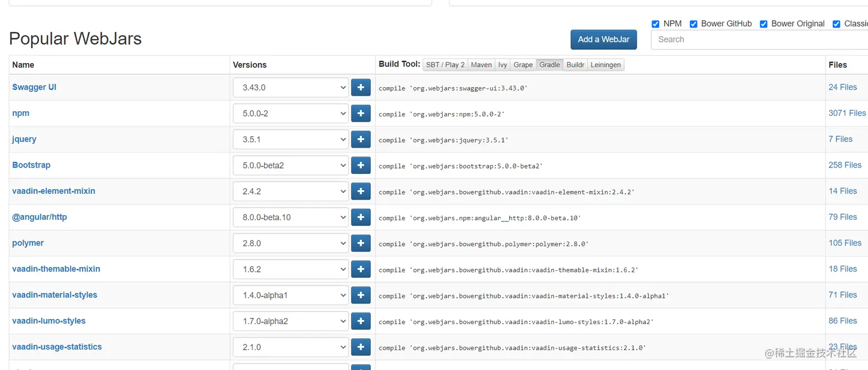View the 105 Files link for polymer
868x370 pixels.
point(845,243)
